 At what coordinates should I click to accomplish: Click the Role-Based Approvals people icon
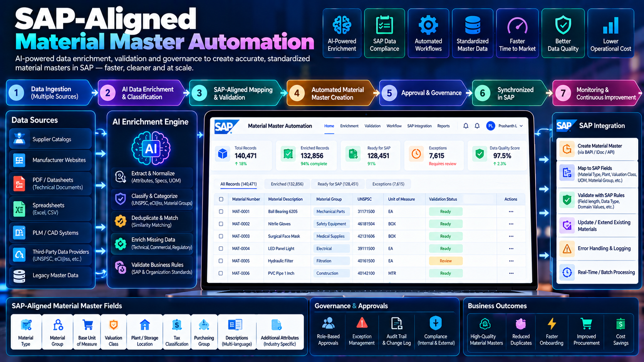pyautogui.click(x=328, y=323)
